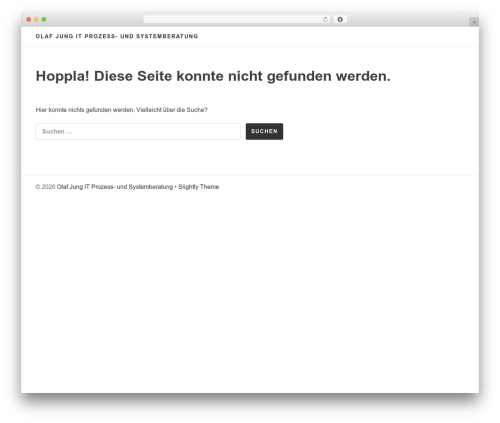Open the Olaf Jung IT site title link
500x423 pixels.
pos(117,36)
